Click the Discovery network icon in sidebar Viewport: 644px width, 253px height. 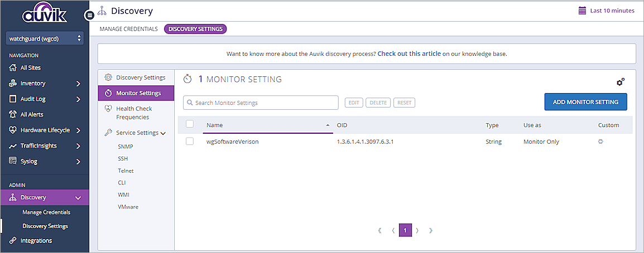tap(12, 198)
